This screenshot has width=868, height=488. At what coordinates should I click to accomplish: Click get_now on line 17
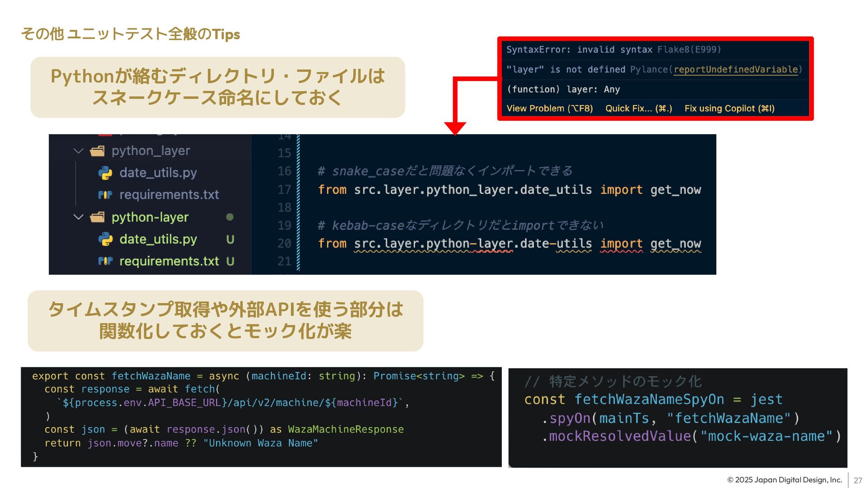click(676, 190)
